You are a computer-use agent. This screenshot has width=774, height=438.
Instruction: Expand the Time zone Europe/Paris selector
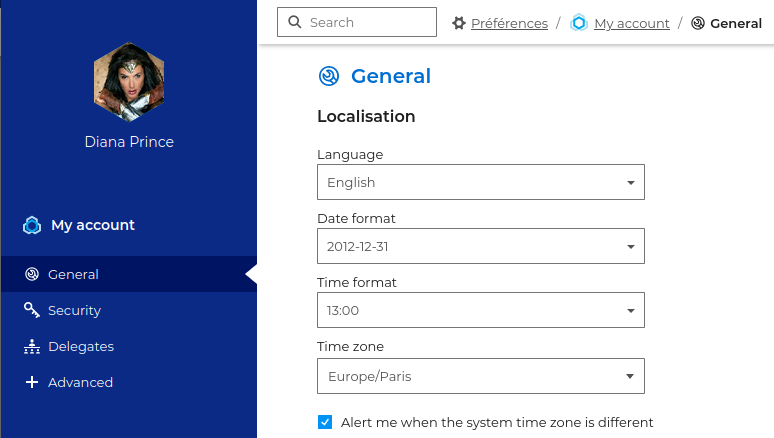click(x=480, y=376)
